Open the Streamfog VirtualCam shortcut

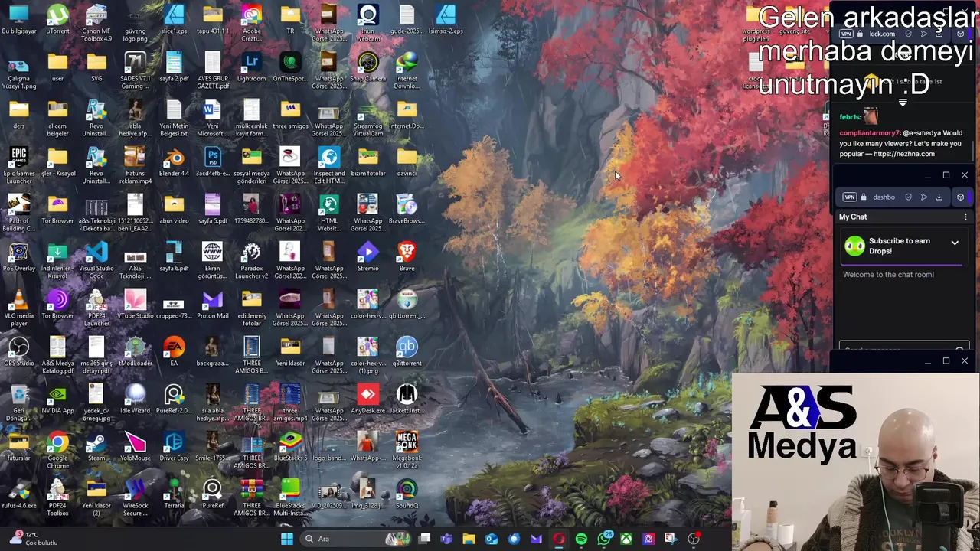(x=368, y=118)
